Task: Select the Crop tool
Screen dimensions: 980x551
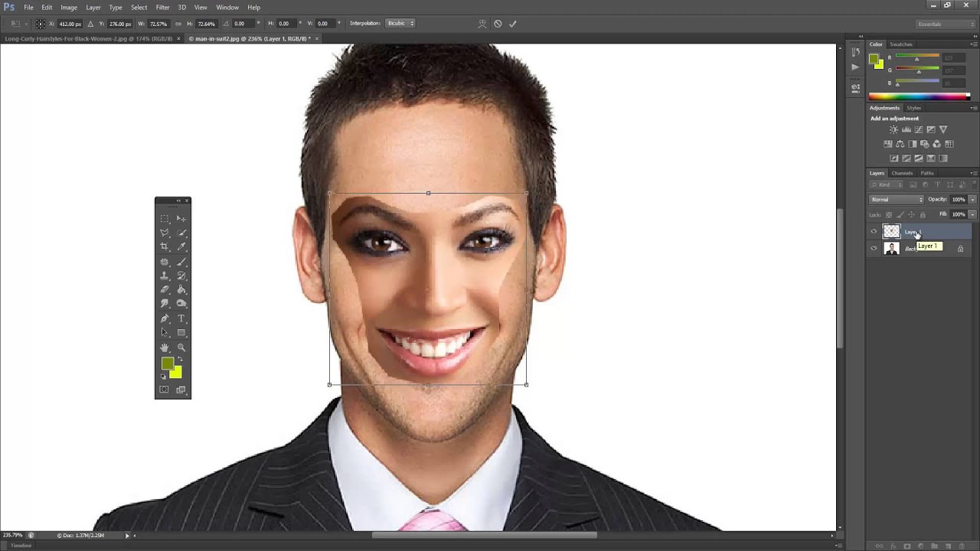Action: coord(165,246)
